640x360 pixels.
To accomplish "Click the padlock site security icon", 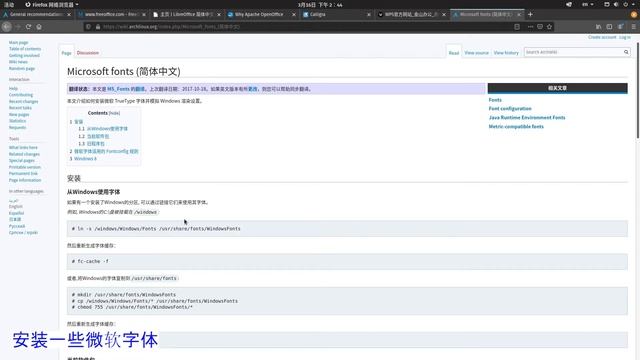I will point(98,27).
